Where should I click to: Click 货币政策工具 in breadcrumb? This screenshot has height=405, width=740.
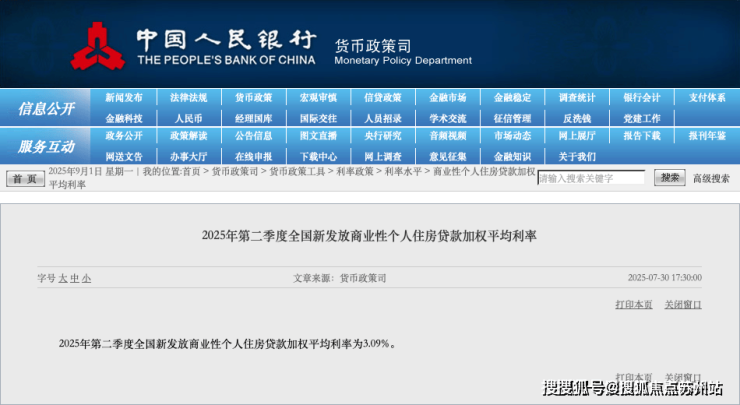pyautogui.click(x=297, y=172)
